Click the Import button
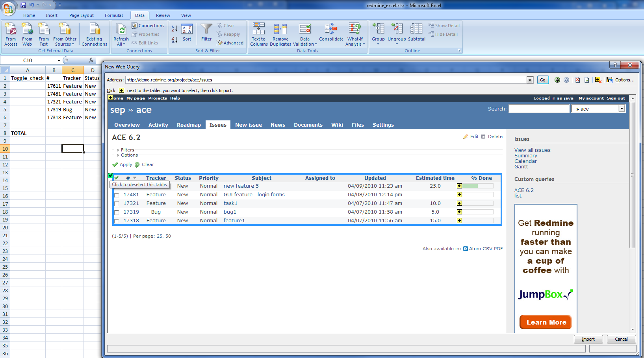Screen dimensions: 644x358 click(x=588, y=339)
